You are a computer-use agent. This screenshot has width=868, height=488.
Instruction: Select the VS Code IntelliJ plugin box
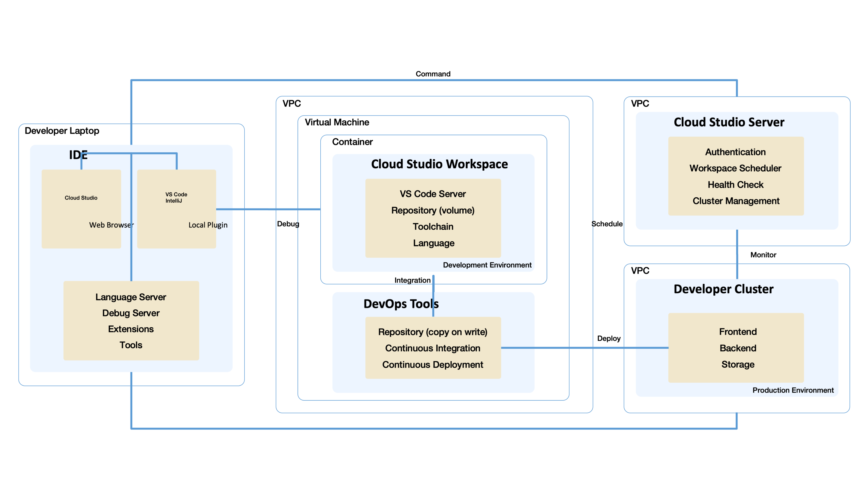176,209
